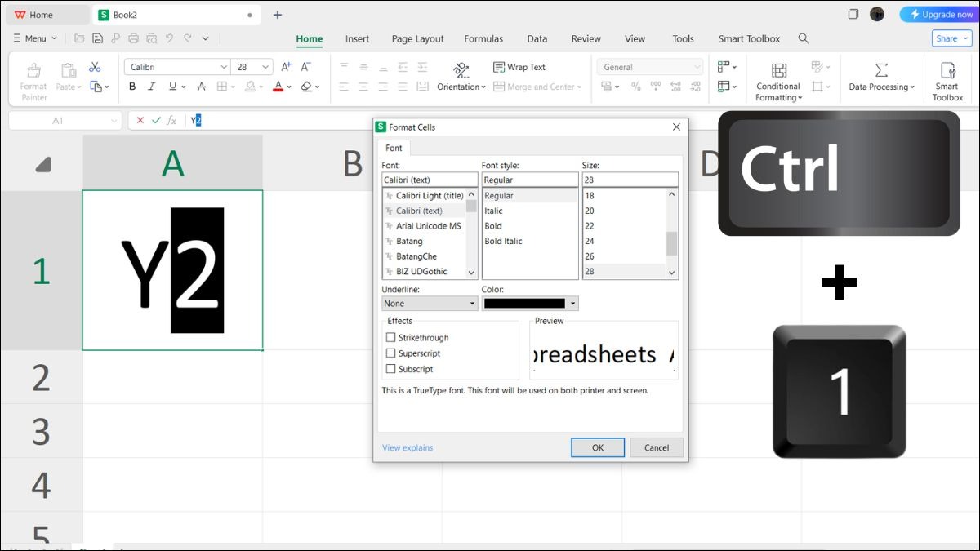Screen dimensions: 980x551
Task: Click the Increase Font Size icon
Action: click(x=286, y=67)
